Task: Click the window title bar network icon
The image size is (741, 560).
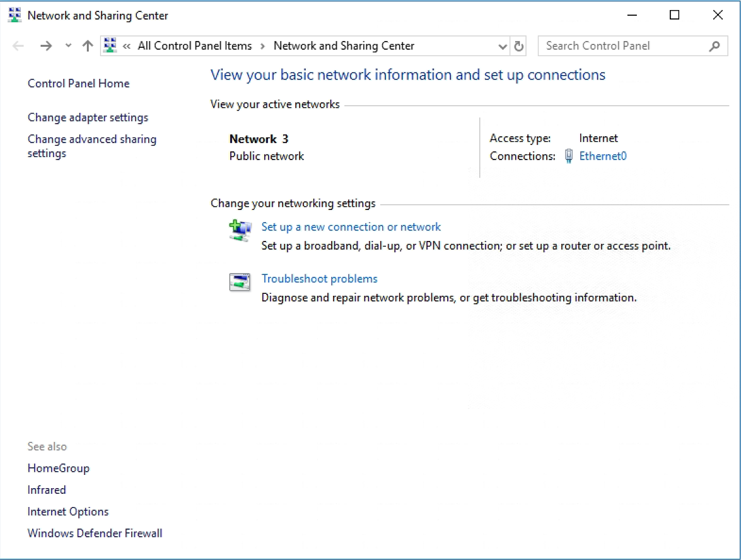Action: 15,15
